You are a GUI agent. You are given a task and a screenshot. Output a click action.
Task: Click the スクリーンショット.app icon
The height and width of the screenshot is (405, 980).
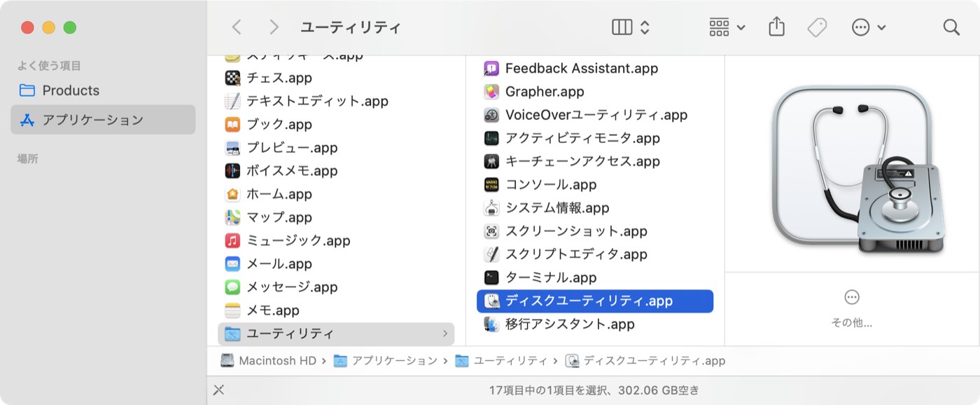[x=491, y=231]
